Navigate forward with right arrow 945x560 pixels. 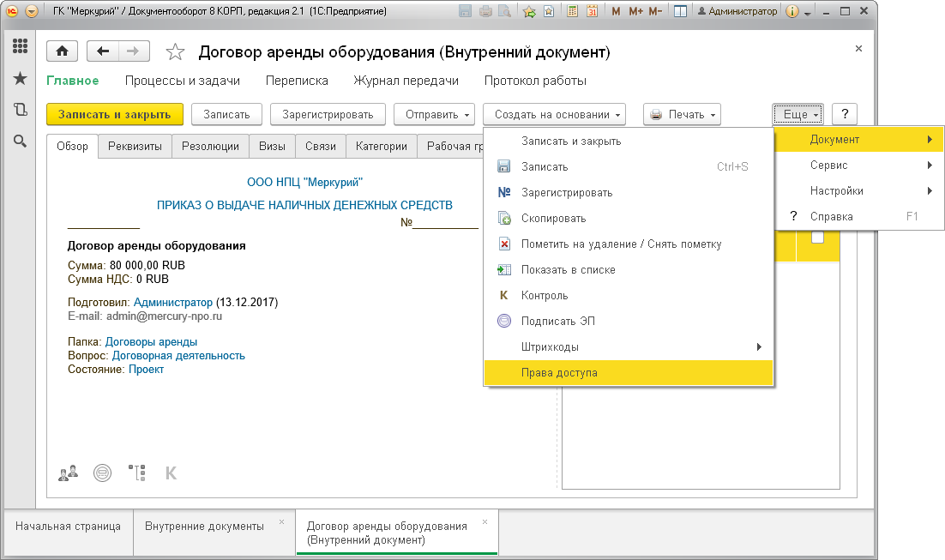point(134,51)
